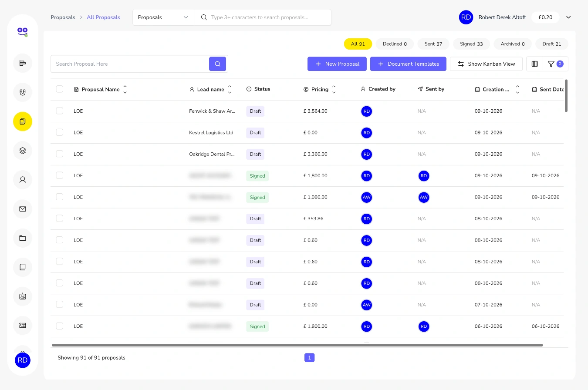
Task: Open the bar chart sidebar icon
Action: [x=23, y=63]
